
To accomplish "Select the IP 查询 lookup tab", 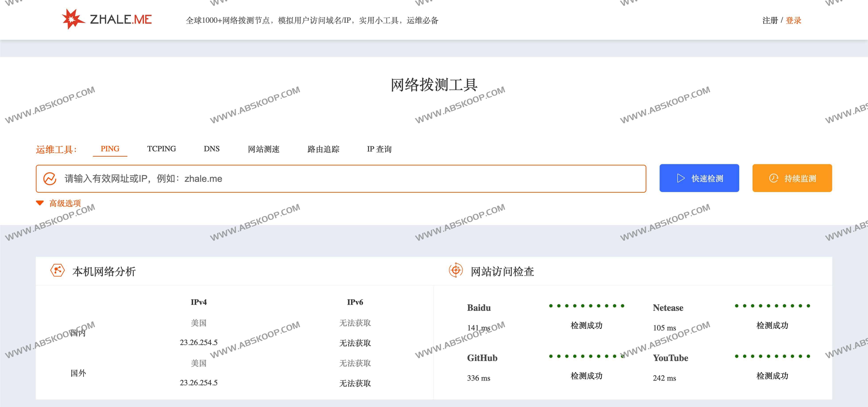I will pos(379,149).
